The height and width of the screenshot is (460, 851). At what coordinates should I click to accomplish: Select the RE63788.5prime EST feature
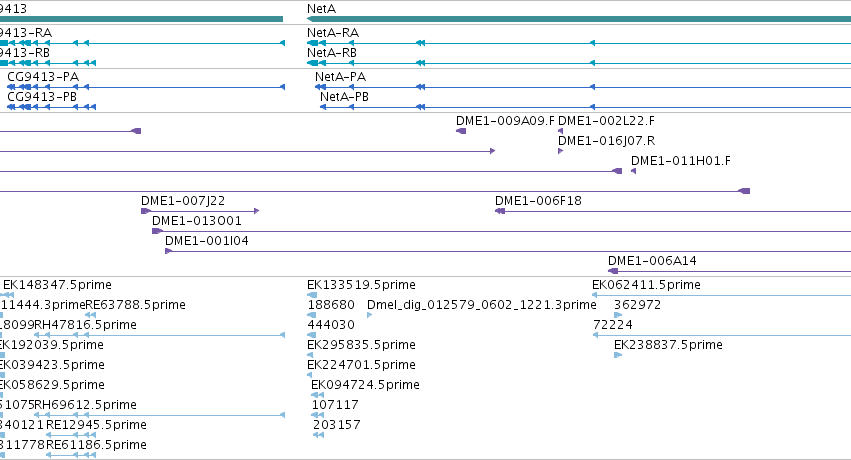(x=91, y=315)
